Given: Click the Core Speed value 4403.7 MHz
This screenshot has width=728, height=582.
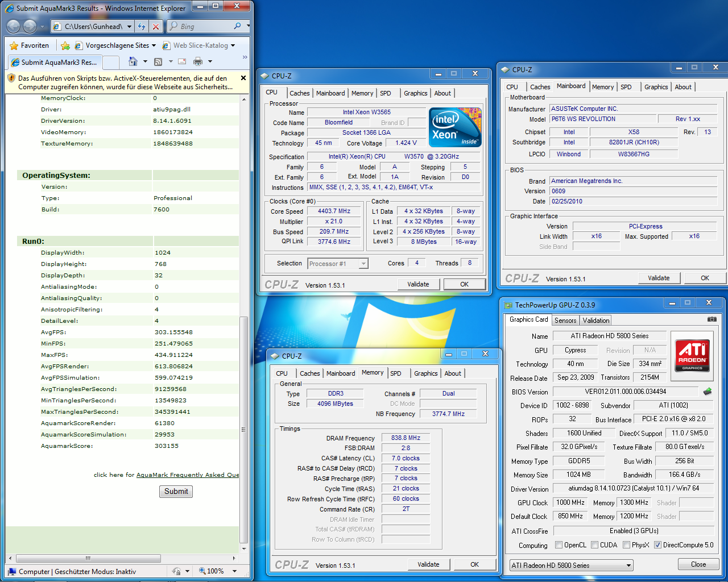Looking at the screenshot, I should click(334, 211).
